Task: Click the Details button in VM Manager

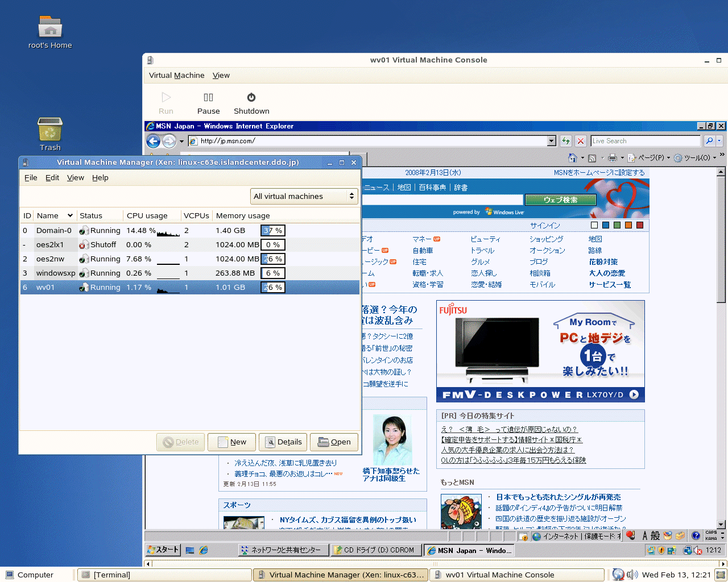Action: click(283, 442)
